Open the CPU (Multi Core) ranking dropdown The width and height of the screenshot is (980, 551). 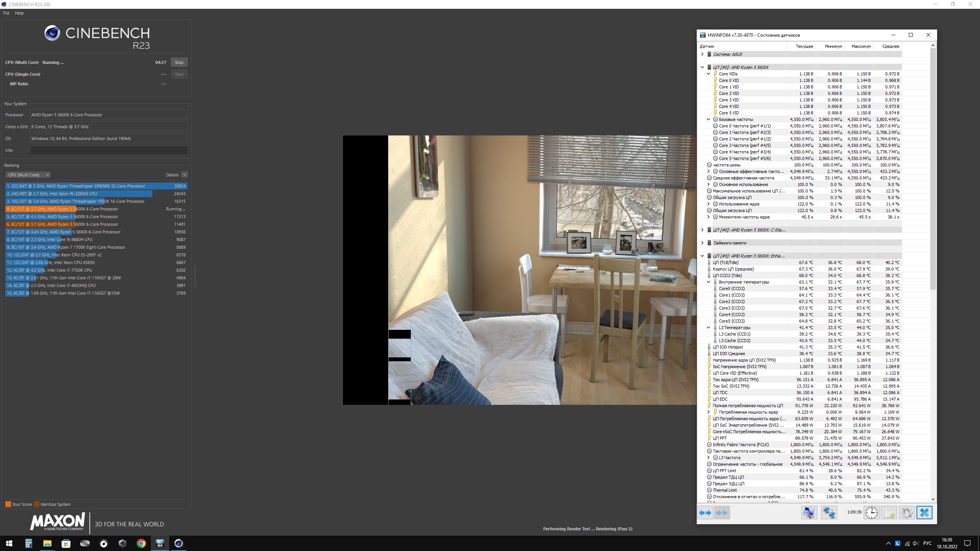(28, 175)
